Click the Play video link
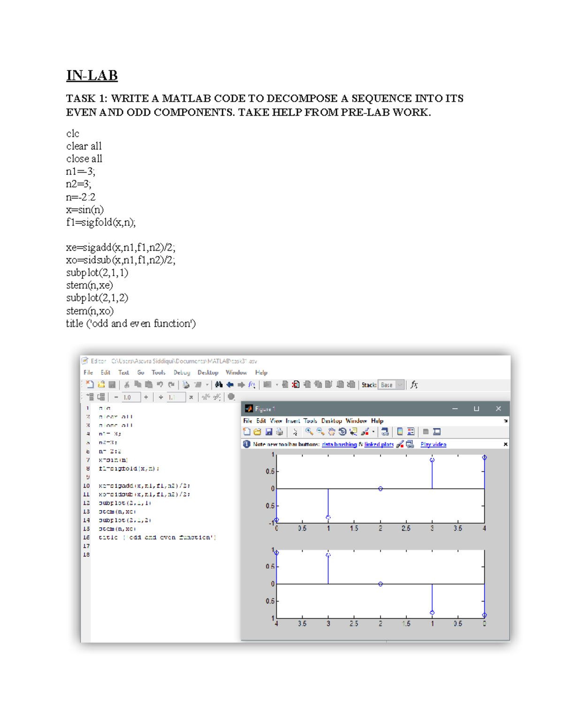Image resolution: width=563 pixels, height=728 pixels. (x=433, y=444)
